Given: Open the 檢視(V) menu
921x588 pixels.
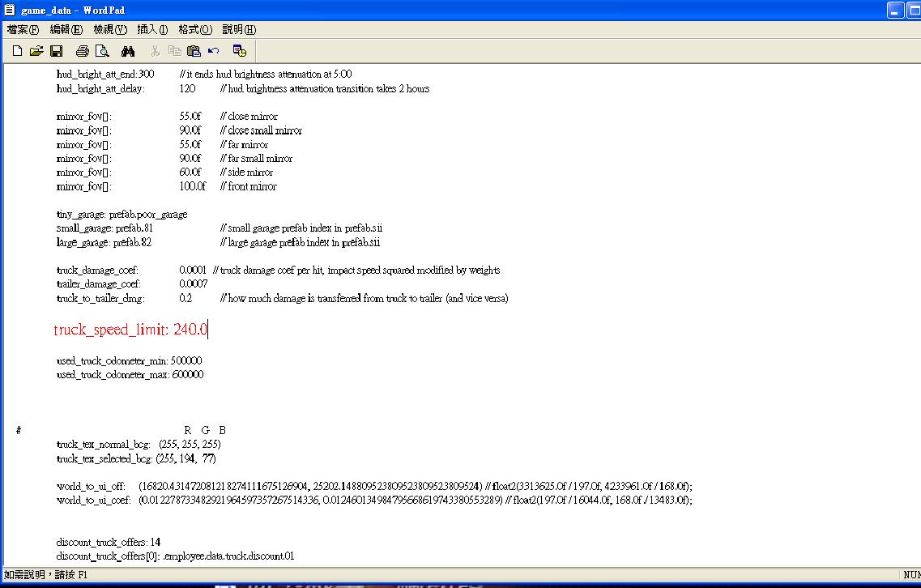Looking at the screenshot, I should pos(110,29).
